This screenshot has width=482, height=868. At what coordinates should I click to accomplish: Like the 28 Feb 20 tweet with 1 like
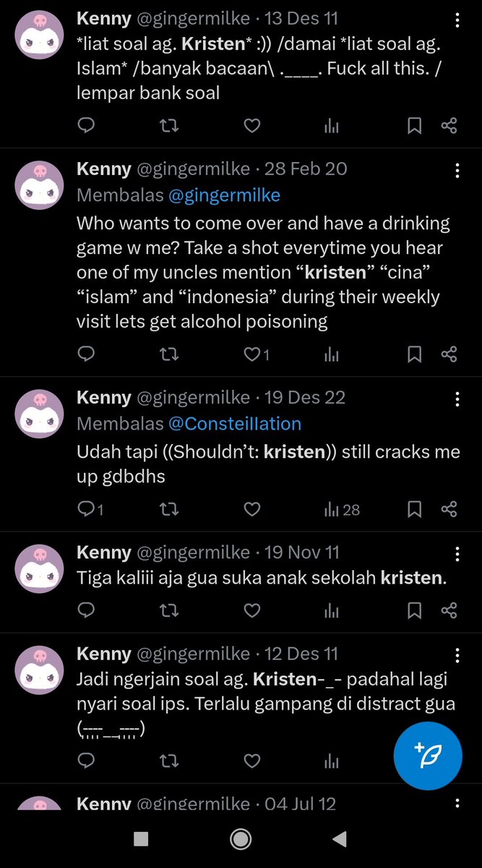click(257, 354)
